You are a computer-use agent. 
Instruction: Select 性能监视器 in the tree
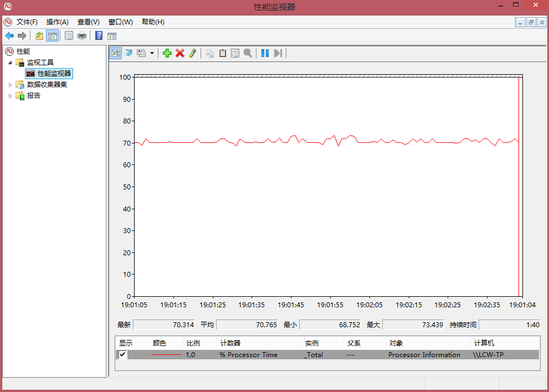point(54,74)
